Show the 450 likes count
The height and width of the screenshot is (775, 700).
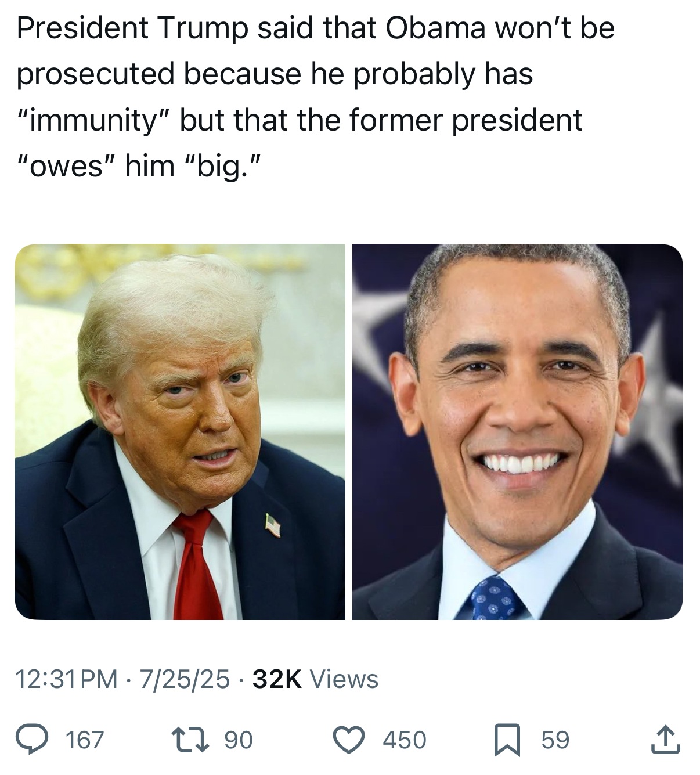[405, 740]
